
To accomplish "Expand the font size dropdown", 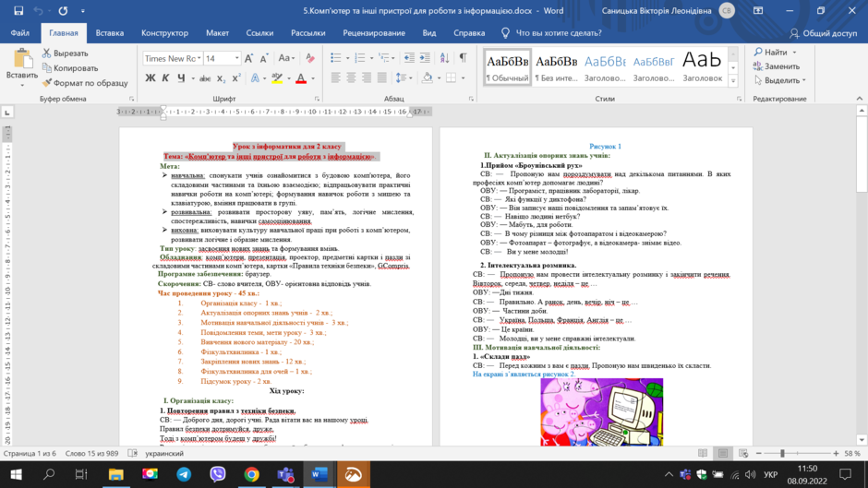I will [x=237, y=58].
